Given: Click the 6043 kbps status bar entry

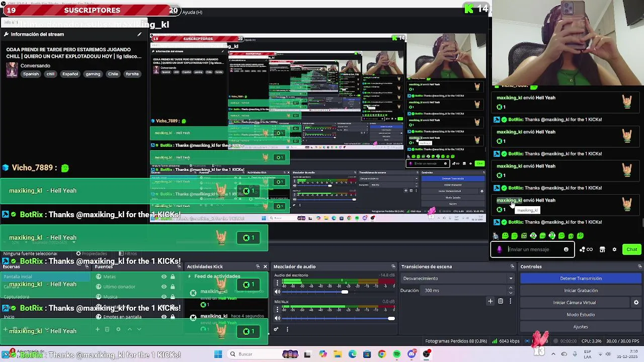Looking at the screenshot, I should (505, 341).
